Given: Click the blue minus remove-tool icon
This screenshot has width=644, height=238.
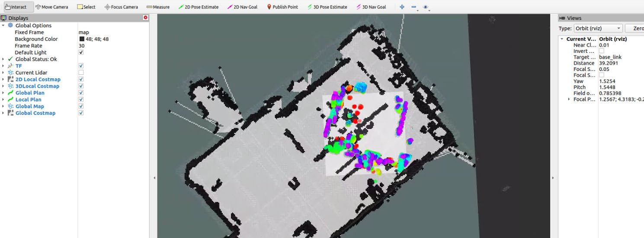Looking at the screenshot, I should coord(414,7).
